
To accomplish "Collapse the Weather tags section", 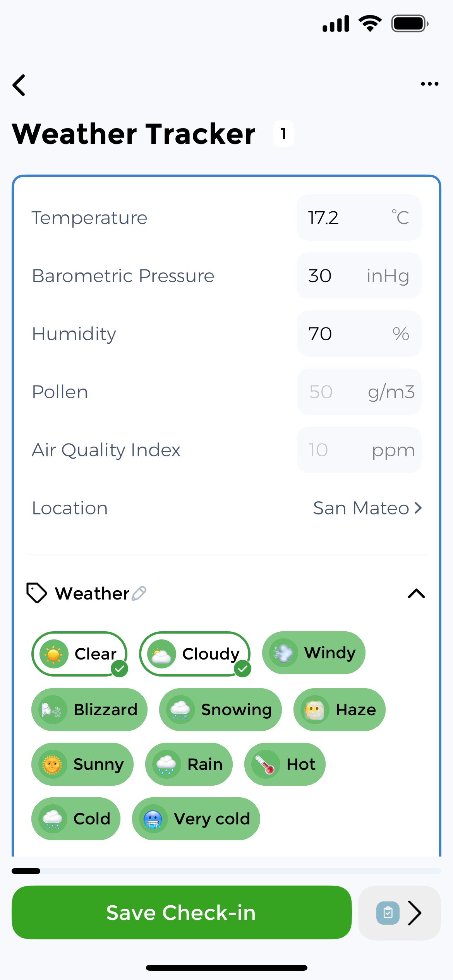I will 416,593.
